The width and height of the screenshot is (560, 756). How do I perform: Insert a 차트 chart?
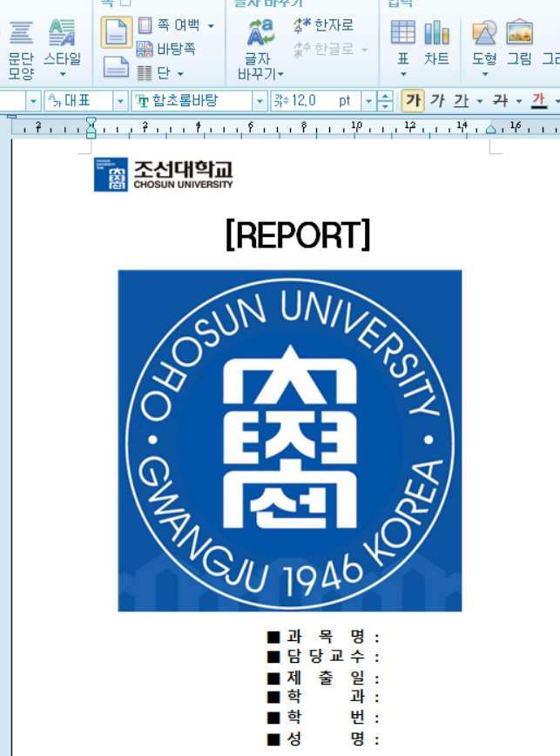point(436,43)
